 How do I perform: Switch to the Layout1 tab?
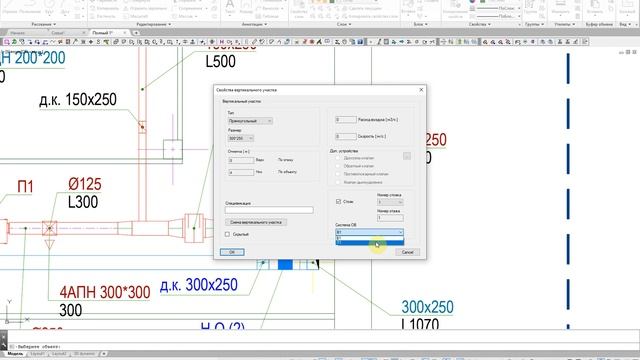coord(37,353)
